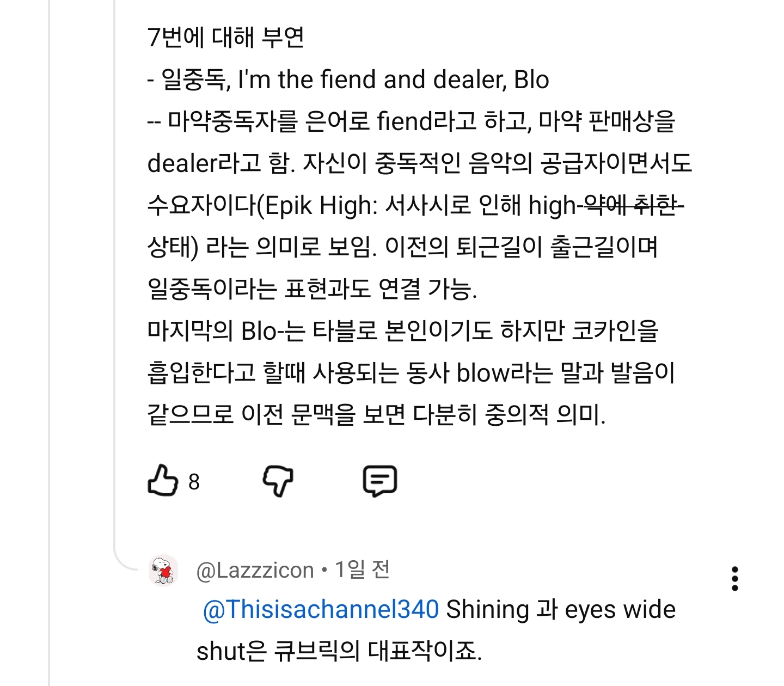Like the comment with the thumbs-up icon
The image size is (784, 686).
click(163, 481)
